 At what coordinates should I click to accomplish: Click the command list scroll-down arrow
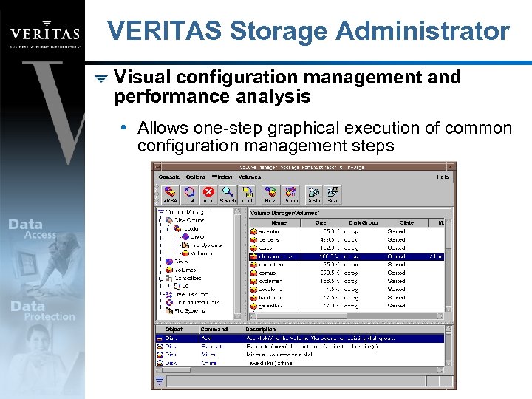(449, 363)
